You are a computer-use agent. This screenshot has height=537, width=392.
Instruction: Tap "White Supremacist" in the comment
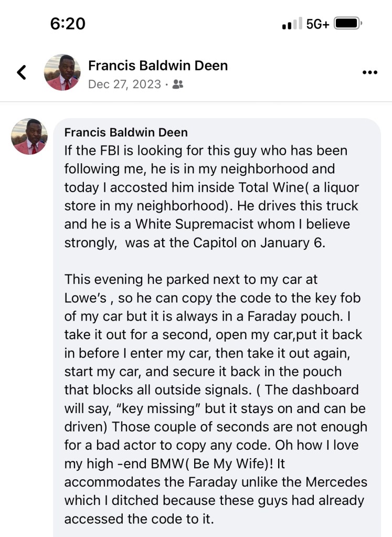point(191,224)
